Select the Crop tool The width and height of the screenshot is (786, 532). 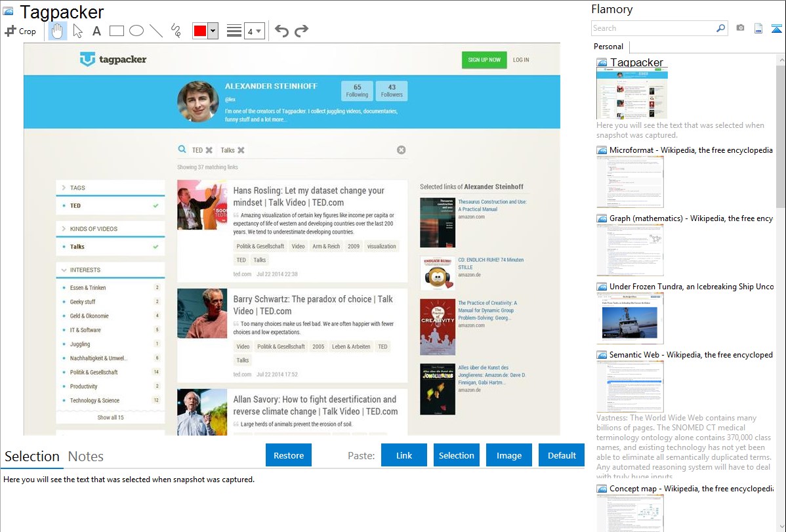pos(20,31)
